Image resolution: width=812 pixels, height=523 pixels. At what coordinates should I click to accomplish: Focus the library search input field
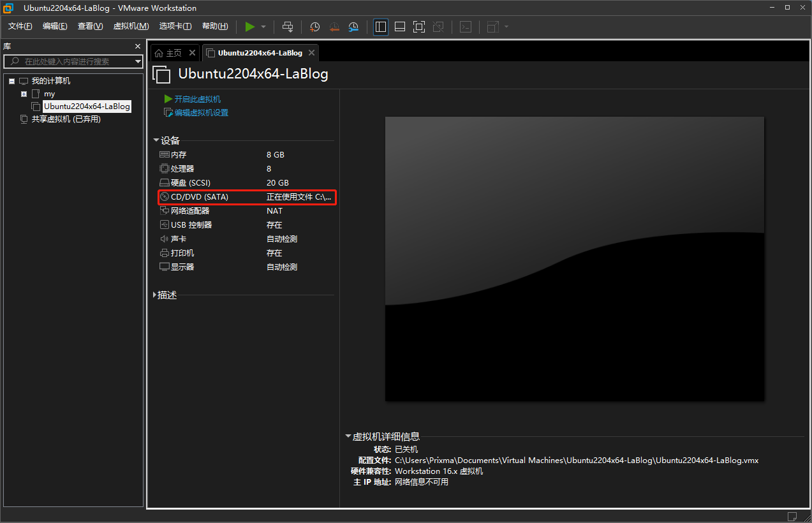point(73,62)
